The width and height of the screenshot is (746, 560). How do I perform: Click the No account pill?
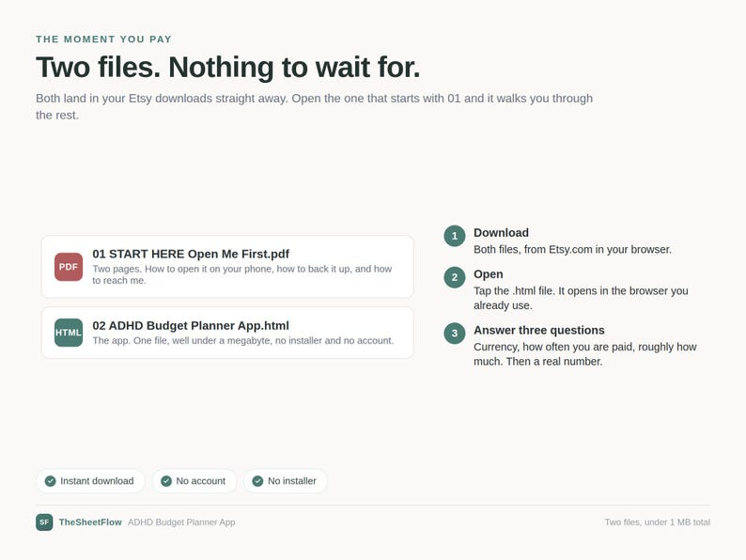tap(194, 481)
